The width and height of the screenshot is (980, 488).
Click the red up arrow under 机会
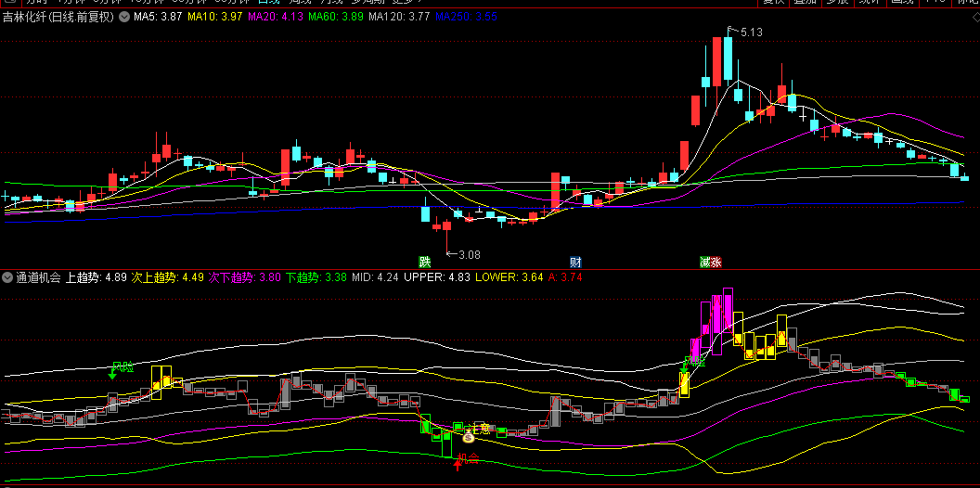[458, 466]
